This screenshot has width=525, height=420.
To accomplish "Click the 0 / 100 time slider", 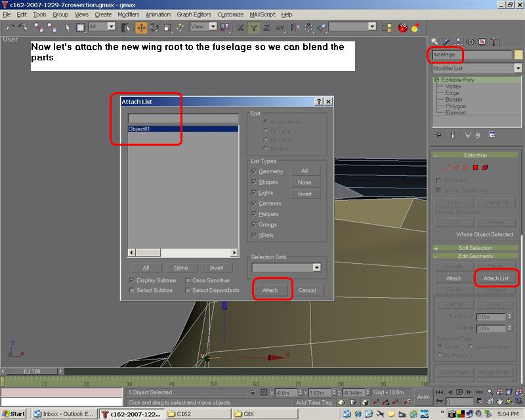I will pos(32,371).
